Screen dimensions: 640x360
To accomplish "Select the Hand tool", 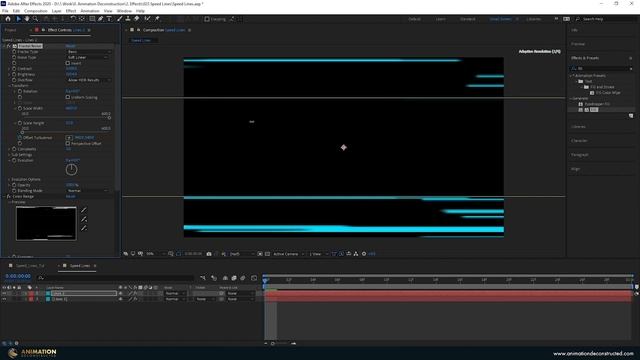I will pyautogui.click(x=27, y=19).
